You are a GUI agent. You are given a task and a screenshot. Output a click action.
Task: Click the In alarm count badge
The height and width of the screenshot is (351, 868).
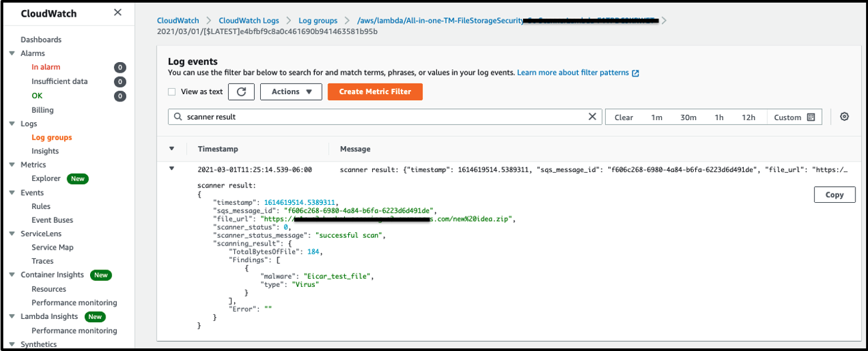tap(119, 67)
